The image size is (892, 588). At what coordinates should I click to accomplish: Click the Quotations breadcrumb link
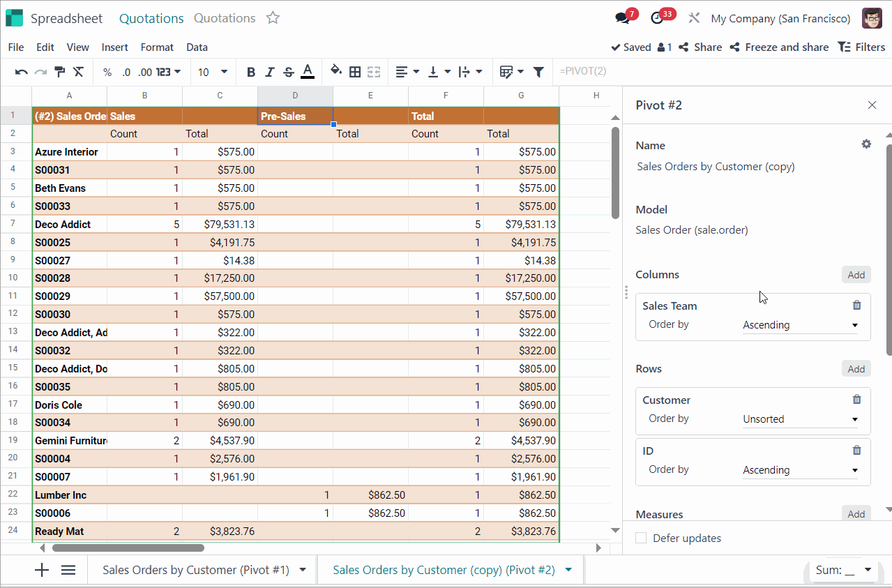click(x=151, y=19)
